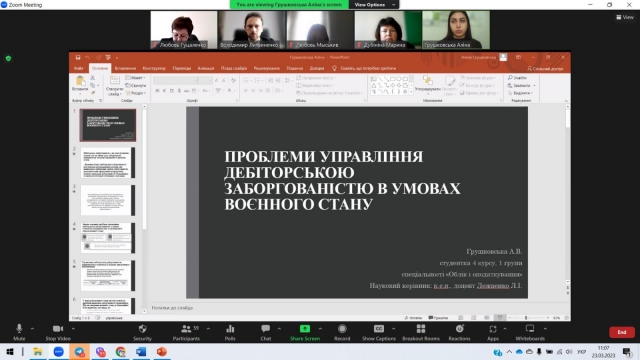Expand the arrow next to Show Captions
The image size is (640, 360).
tap(393, 329)
